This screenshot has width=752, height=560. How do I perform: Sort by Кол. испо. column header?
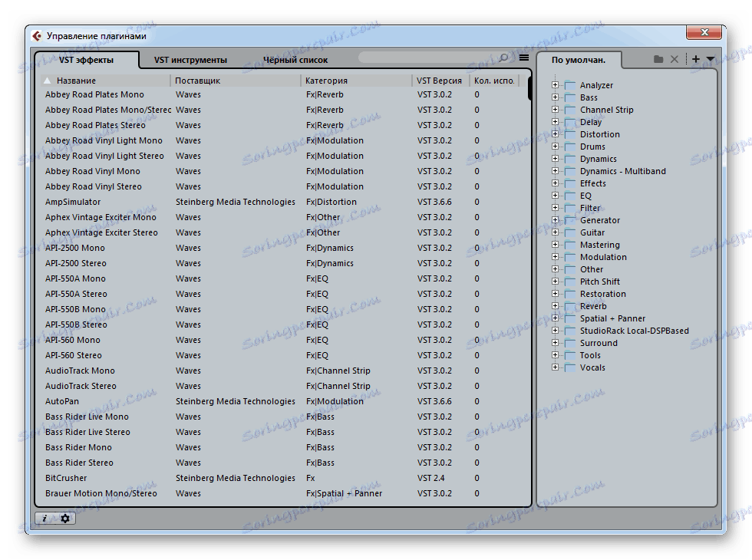coord(494,81)
